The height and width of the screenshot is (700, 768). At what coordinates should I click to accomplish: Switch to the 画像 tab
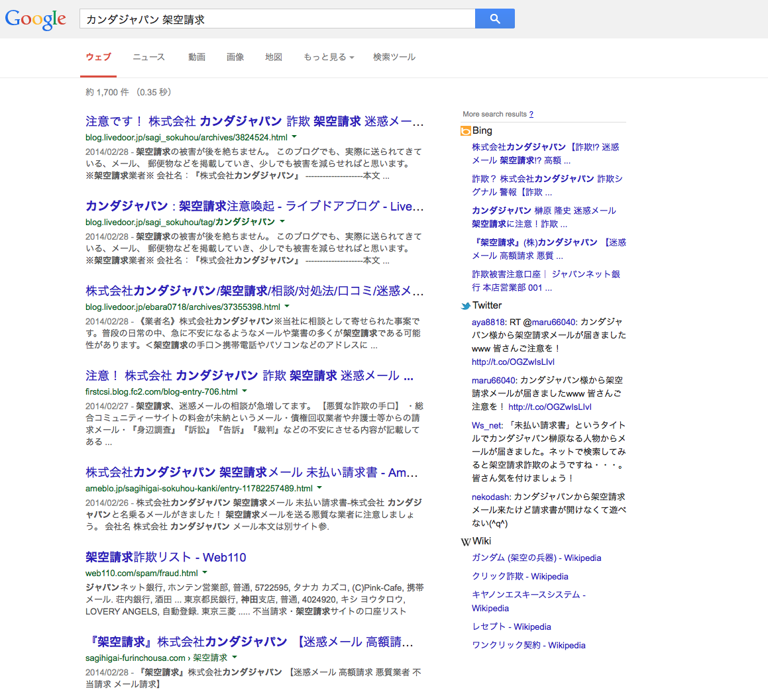[235, 57]
